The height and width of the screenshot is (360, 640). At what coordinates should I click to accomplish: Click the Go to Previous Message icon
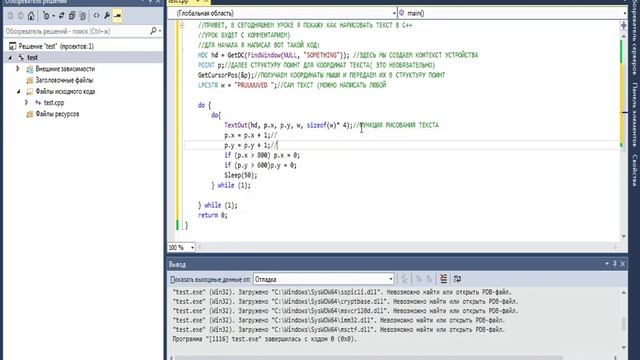click(x=418, y=279)
